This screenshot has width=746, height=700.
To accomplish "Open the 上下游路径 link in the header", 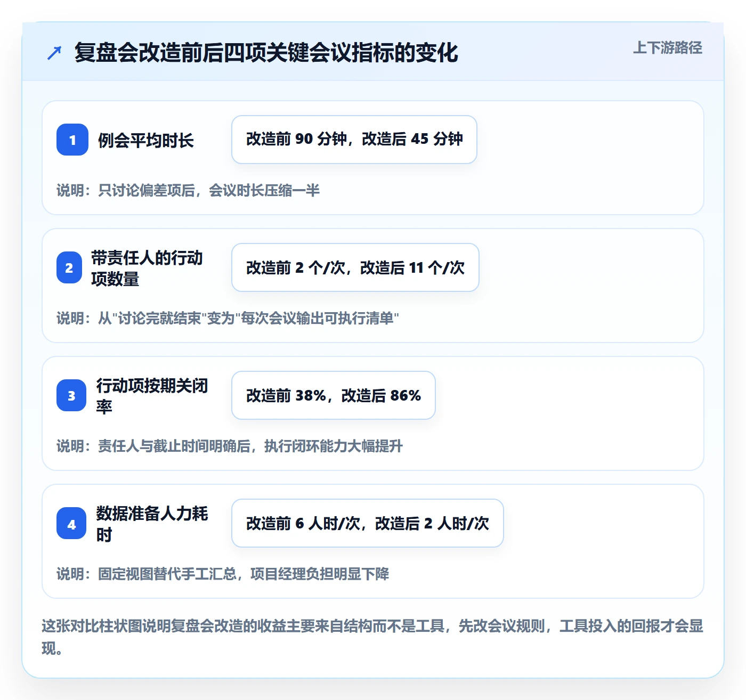I will pos(668,47).
